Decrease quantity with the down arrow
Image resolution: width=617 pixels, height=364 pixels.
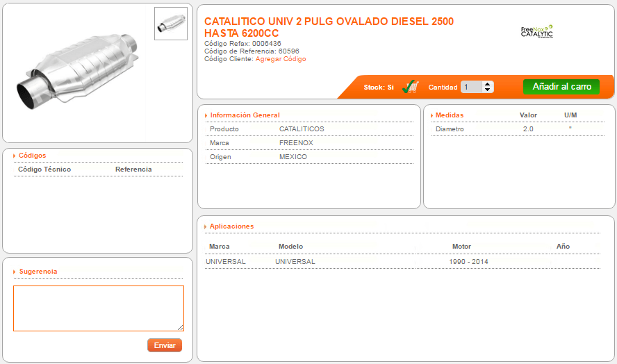coord(488,90)
